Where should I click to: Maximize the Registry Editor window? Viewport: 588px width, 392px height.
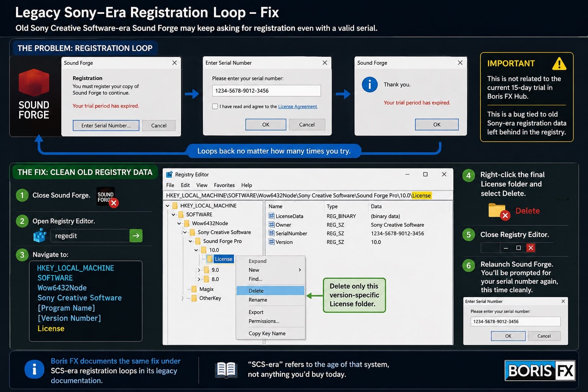[425, 174]
